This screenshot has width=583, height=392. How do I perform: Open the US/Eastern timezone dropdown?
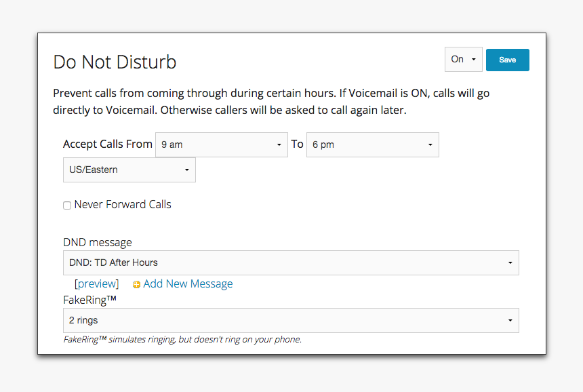pos(129,170)
